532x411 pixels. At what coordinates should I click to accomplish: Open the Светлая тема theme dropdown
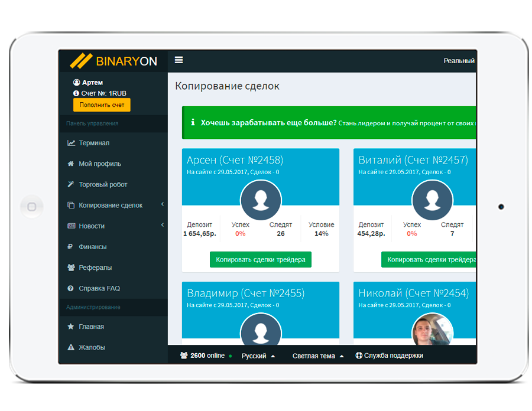(318, 356)
